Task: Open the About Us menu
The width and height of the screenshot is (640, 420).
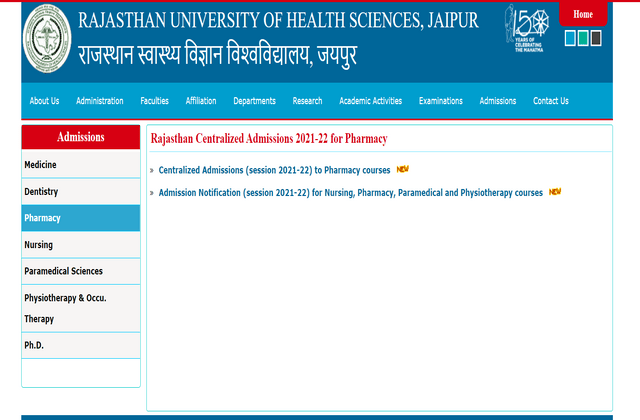Action: point(44,101)
